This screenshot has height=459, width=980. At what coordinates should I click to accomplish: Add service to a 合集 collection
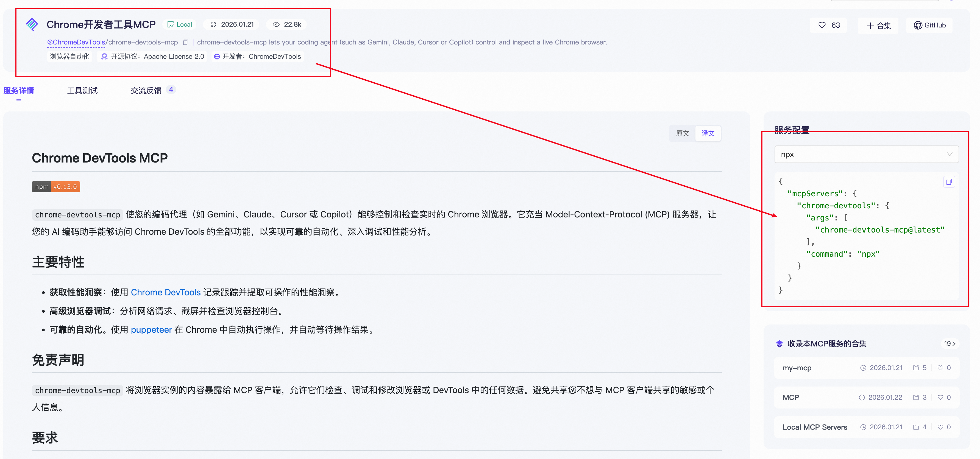[878, 26]
